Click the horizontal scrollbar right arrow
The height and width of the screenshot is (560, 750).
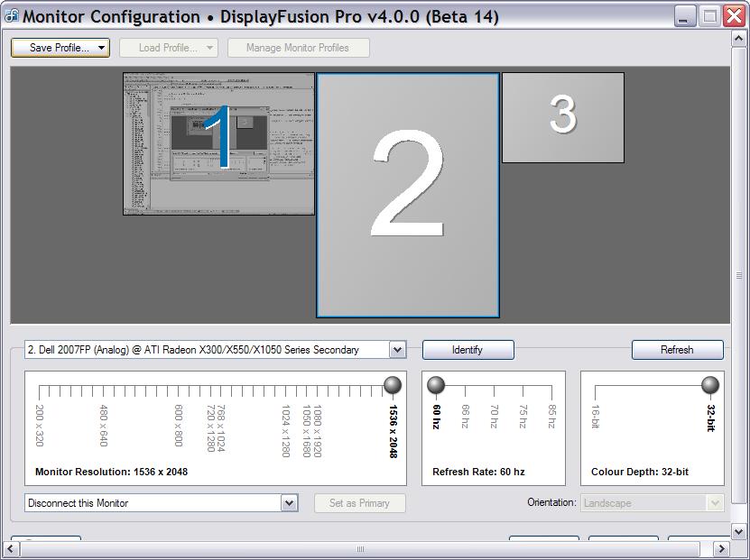click(x=721, y=548)
